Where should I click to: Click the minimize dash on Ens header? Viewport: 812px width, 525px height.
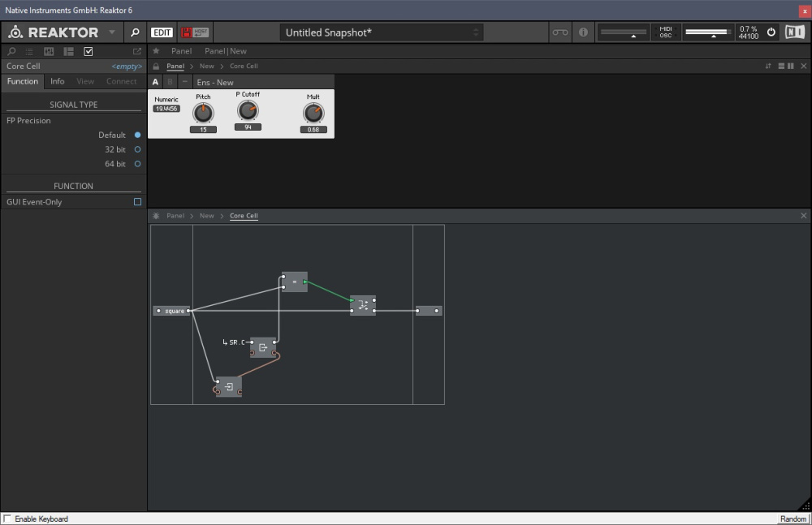184,82
